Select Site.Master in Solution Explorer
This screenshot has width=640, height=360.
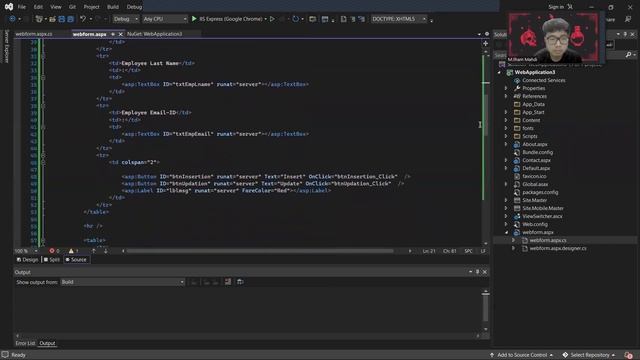pos(534,200)
